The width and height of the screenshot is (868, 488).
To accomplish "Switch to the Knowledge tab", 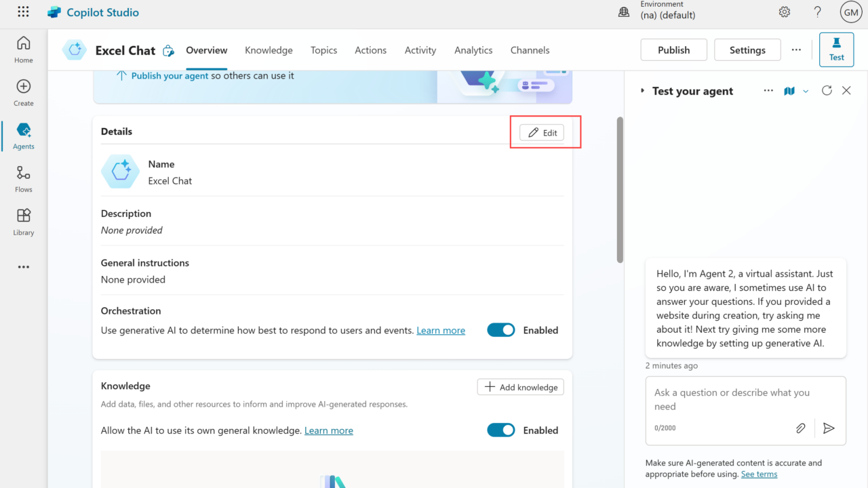I will click(x=269, y=50).
